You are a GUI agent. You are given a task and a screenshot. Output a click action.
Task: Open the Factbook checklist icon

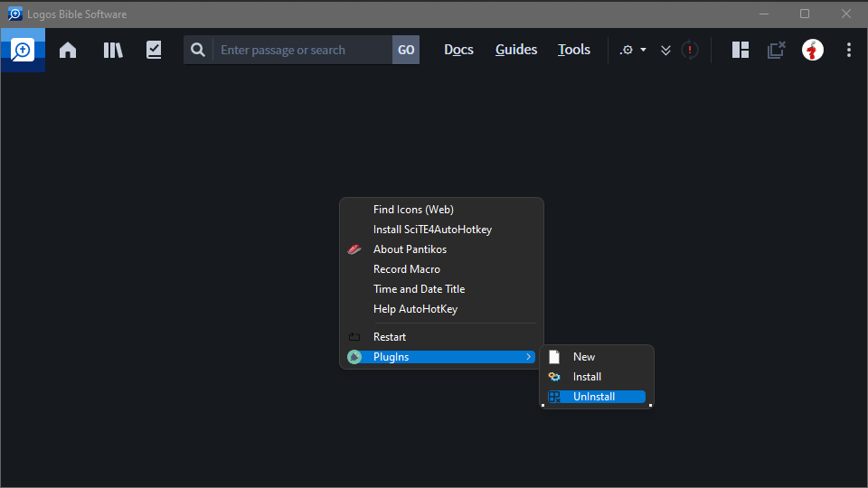[x=154, y=50]
